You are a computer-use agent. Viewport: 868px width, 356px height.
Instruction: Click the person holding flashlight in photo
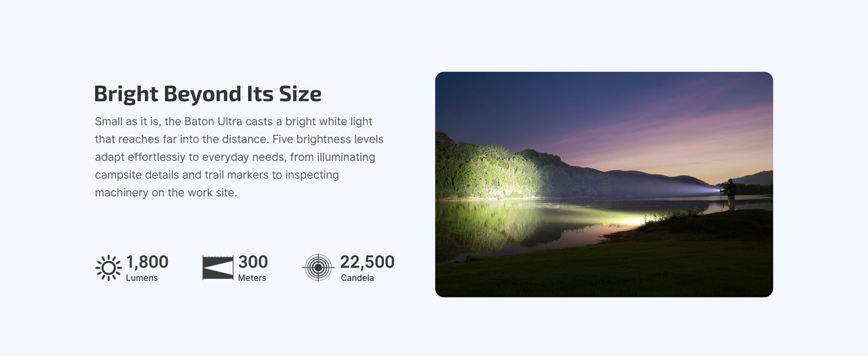click(x=729, y=192)
